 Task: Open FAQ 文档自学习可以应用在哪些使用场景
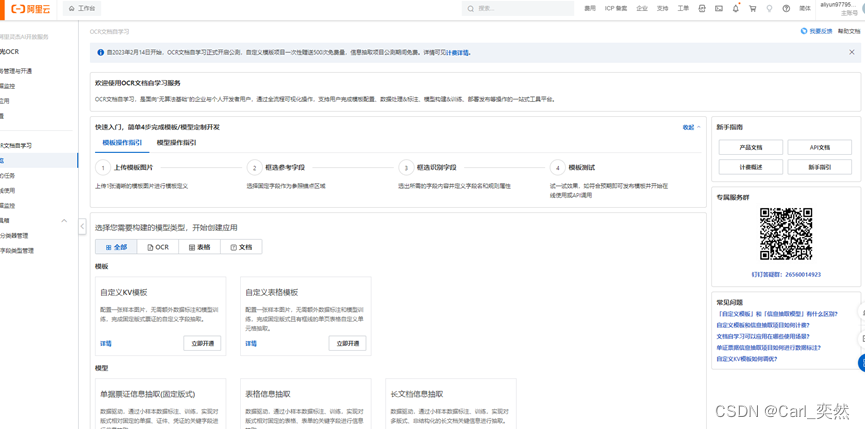click(x=763, y=336)
